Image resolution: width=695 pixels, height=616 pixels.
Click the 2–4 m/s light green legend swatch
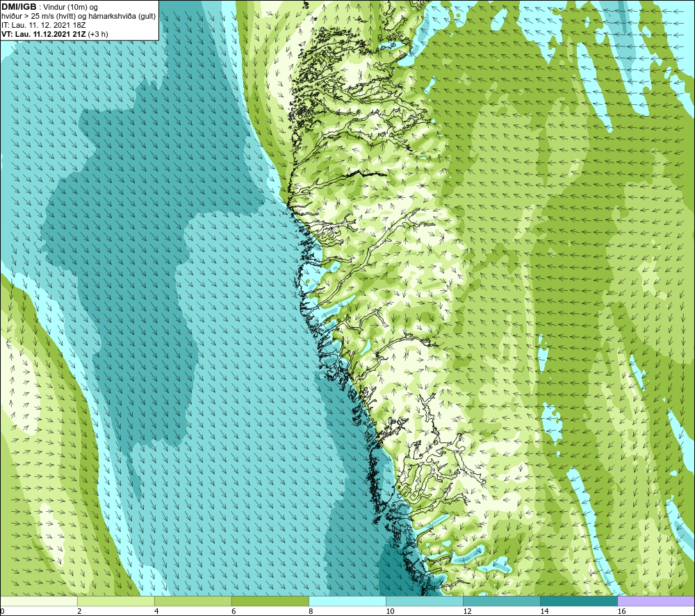pos(115,601)
